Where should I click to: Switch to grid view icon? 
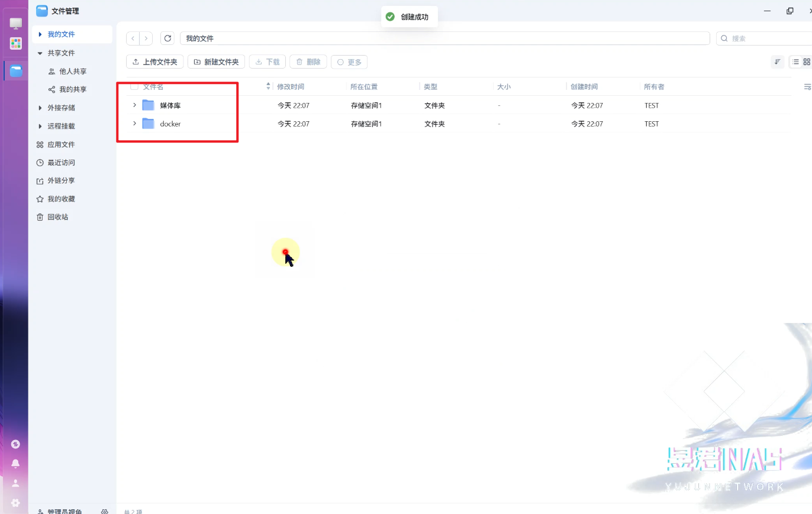(806, 62)
